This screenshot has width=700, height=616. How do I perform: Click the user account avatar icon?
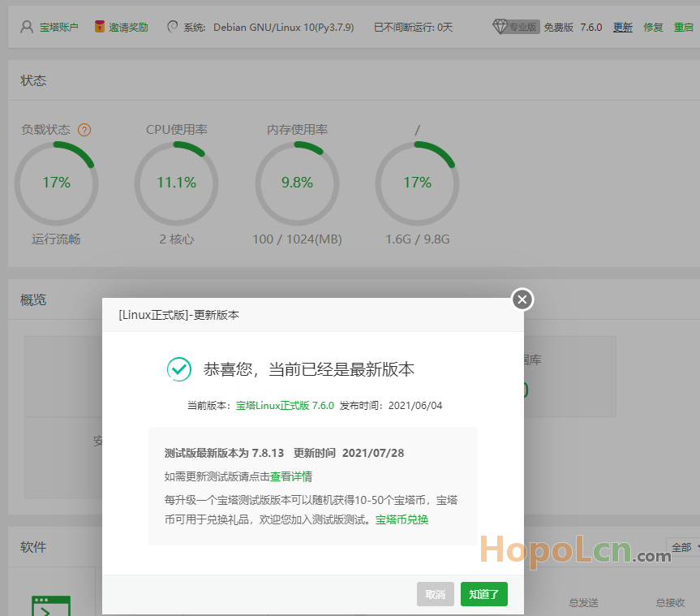(27, 28)
